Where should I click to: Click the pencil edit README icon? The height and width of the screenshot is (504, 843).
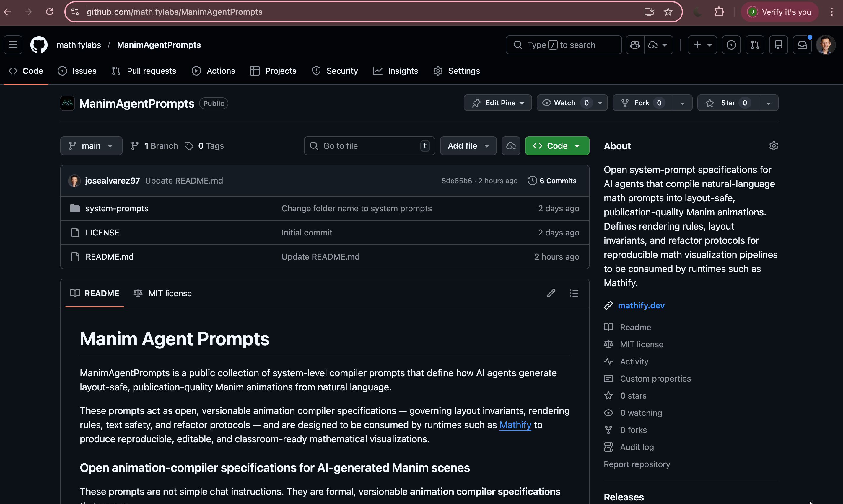click(551, 293)
